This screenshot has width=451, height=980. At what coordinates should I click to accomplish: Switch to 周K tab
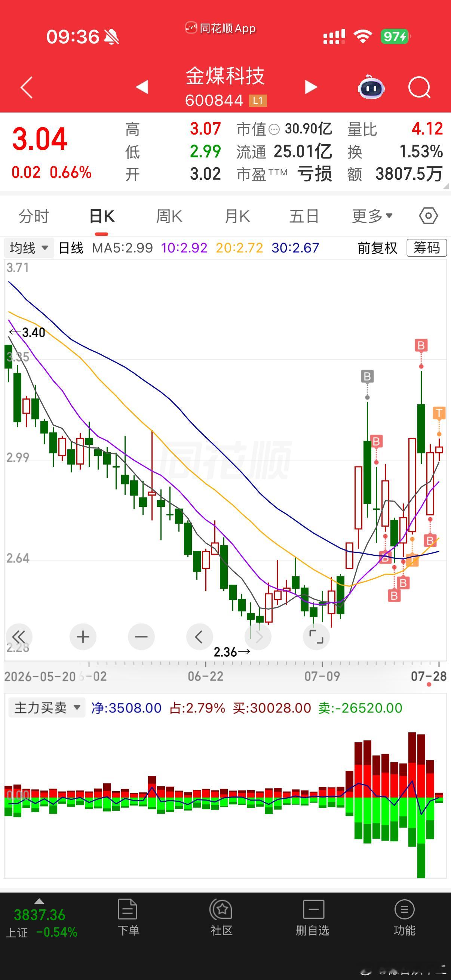[169, 216]
